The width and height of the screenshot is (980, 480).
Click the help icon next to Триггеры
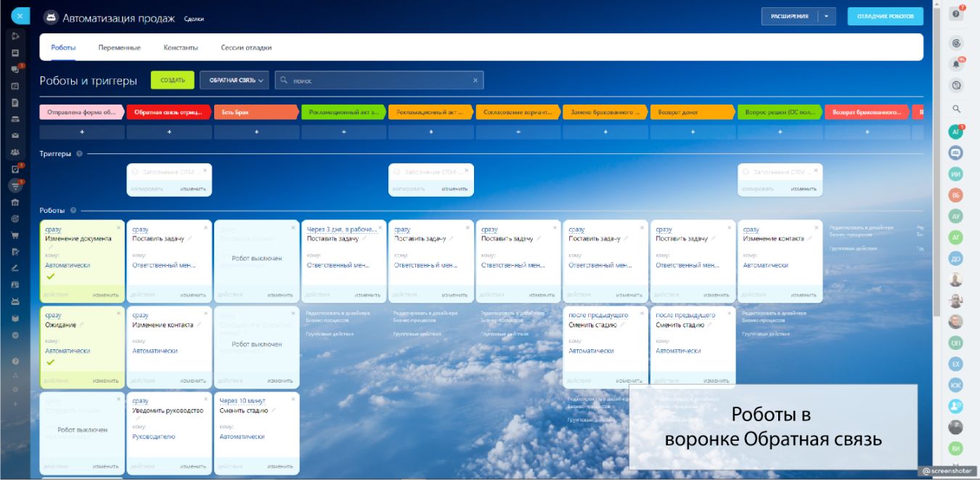[79, 154]
